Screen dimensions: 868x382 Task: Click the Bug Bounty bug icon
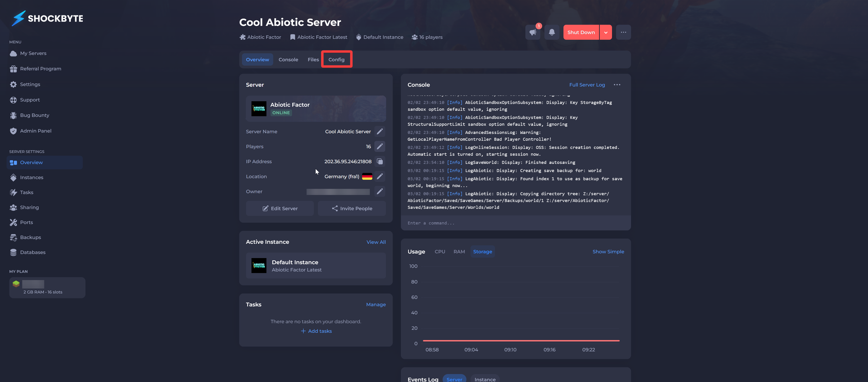(x=13, y=115)
